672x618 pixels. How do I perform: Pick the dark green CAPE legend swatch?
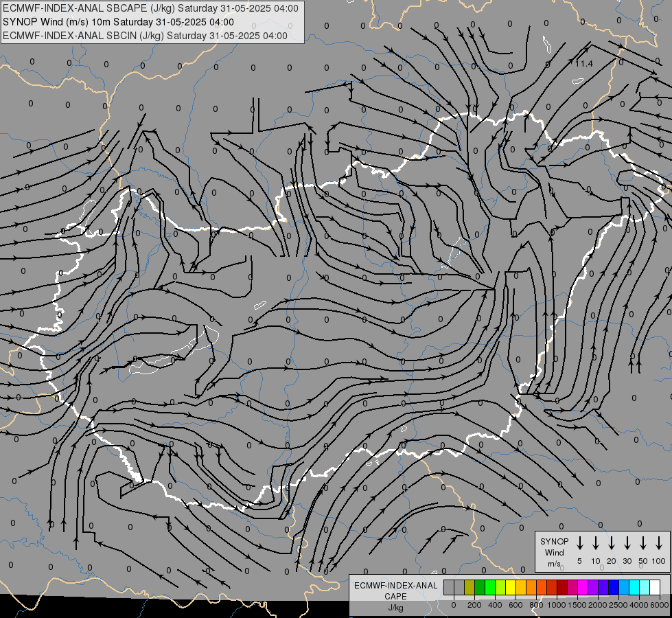coord(480,587)
